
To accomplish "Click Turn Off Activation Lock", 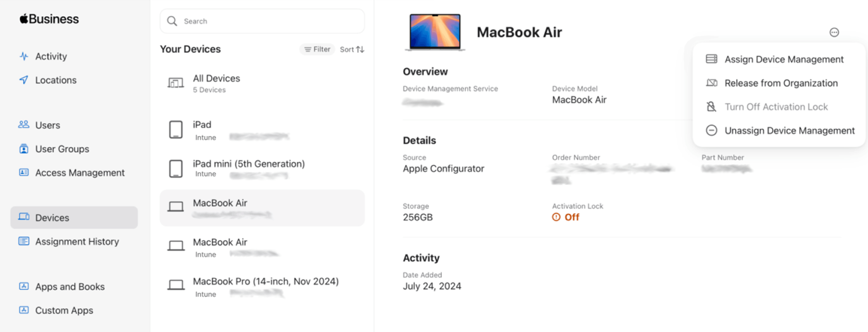I will [776, 107].
